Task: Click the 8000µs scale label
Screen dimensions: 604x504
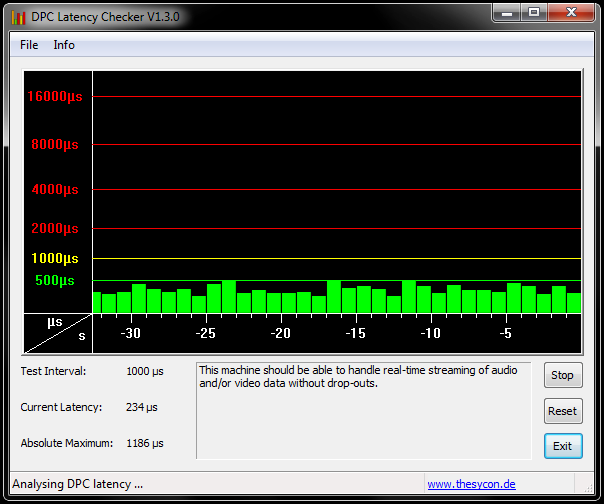Action: [55, 144]
